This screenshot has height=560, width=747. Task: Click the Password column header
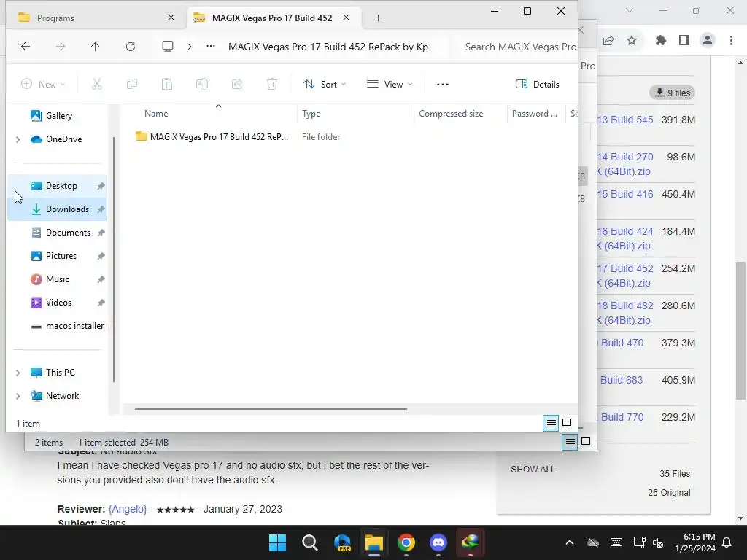(x=534, y=114)
